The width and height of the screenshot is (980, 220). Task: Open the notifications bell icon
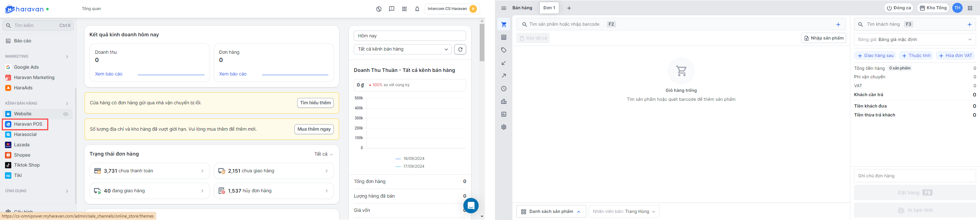tap(417, 9)
